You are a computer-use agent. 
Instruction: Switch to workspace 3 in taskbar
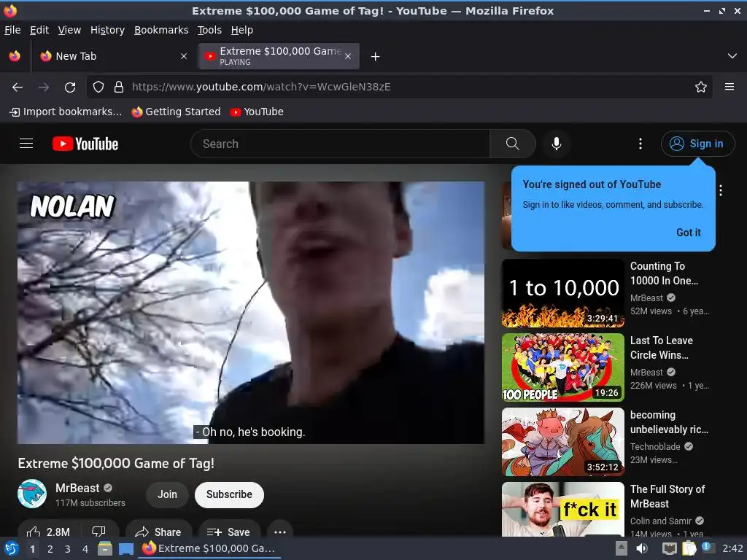click(68, 549)
